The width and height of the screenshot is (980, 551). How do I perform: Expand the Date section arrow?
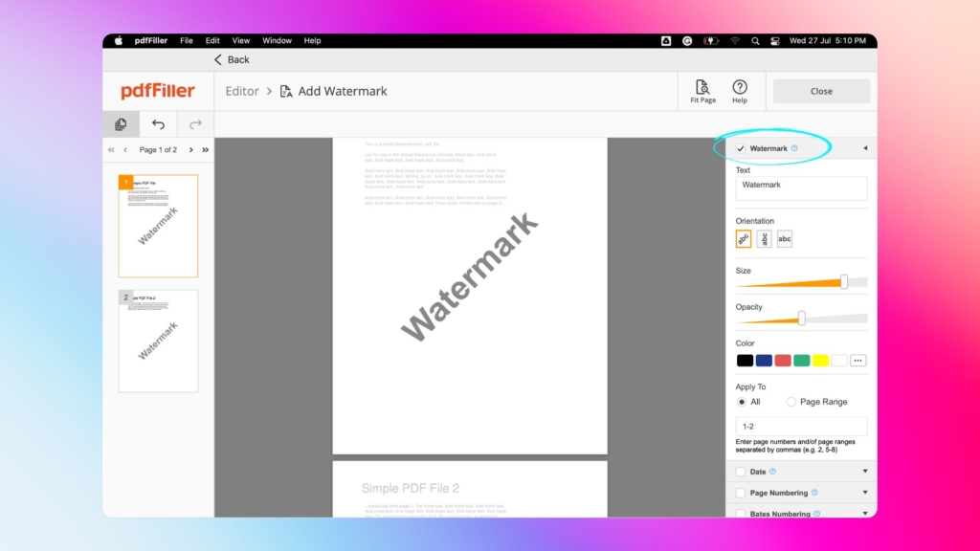(865, 471)
